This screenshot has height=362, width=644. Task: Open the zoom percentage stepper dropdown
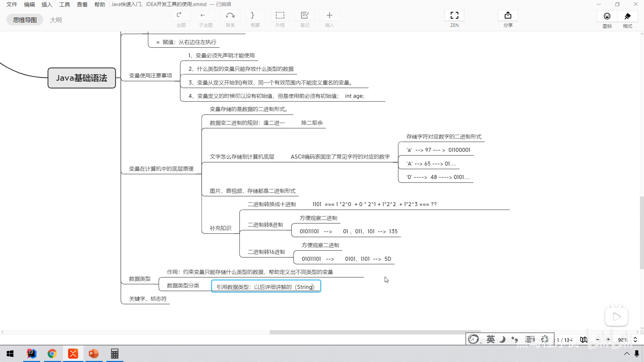tap(635, 340)
